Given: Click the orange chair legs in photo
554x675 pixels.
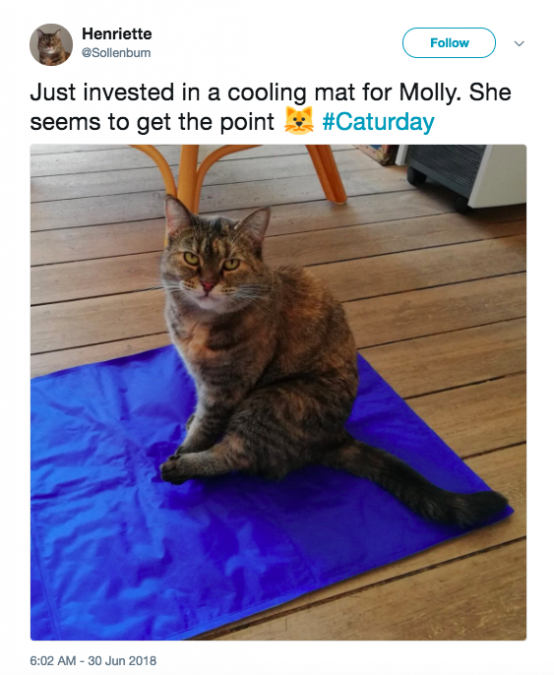Looking at the screenshot, I should (x=241, y=172).
